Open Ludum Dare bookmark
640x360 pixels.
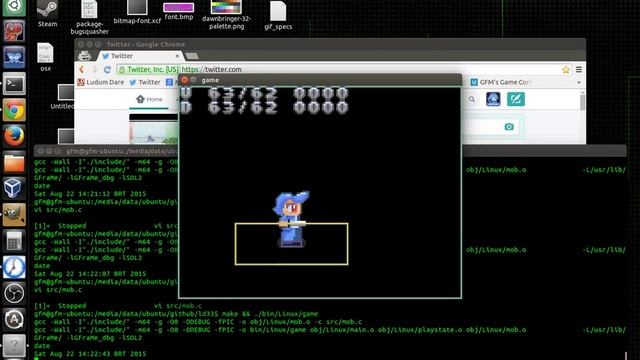pyautogui.click(x=101, y=82)
